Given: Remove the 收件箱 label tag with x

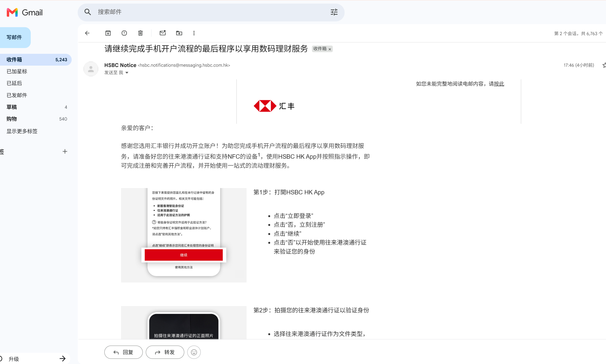Looking at the screenshot, I should point(330,49).
